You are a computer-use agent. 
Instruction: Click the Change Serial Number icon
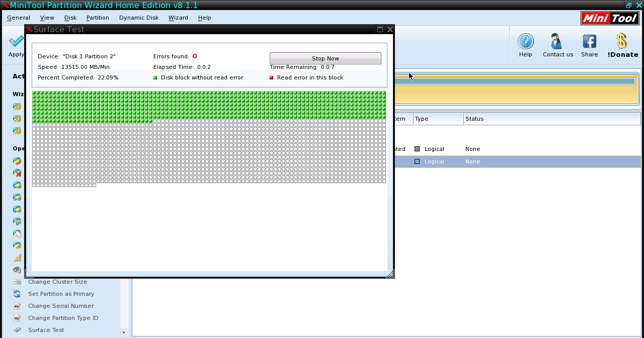pyautogui.click(x=17, y=306)
